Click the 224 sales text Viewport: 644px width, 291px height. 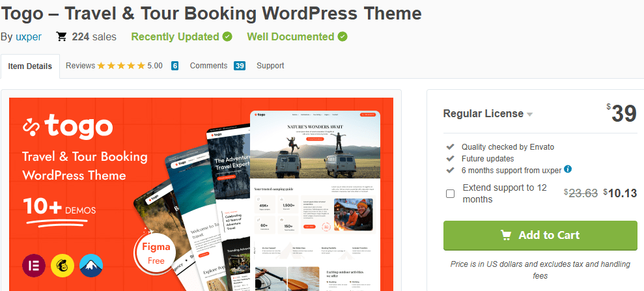(94, 37)
